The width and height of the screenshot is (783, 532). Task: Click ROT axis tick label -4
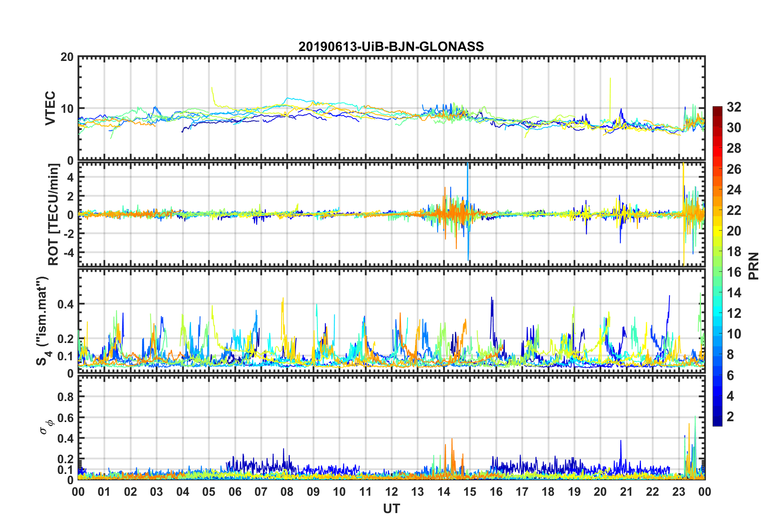click(x=68, y=252)
